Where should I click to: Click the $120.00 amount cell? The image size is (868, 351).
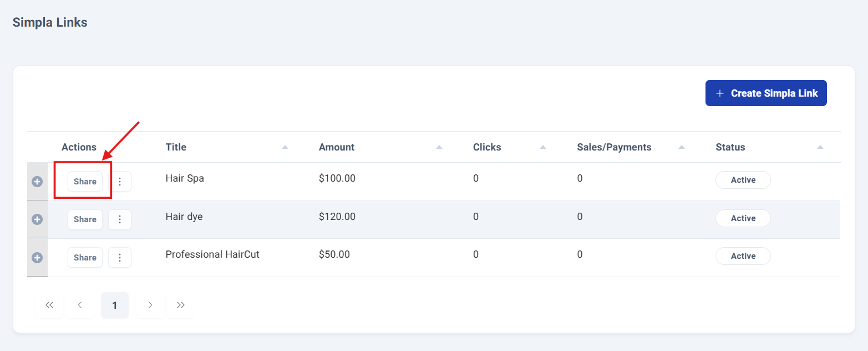point(337,217)
